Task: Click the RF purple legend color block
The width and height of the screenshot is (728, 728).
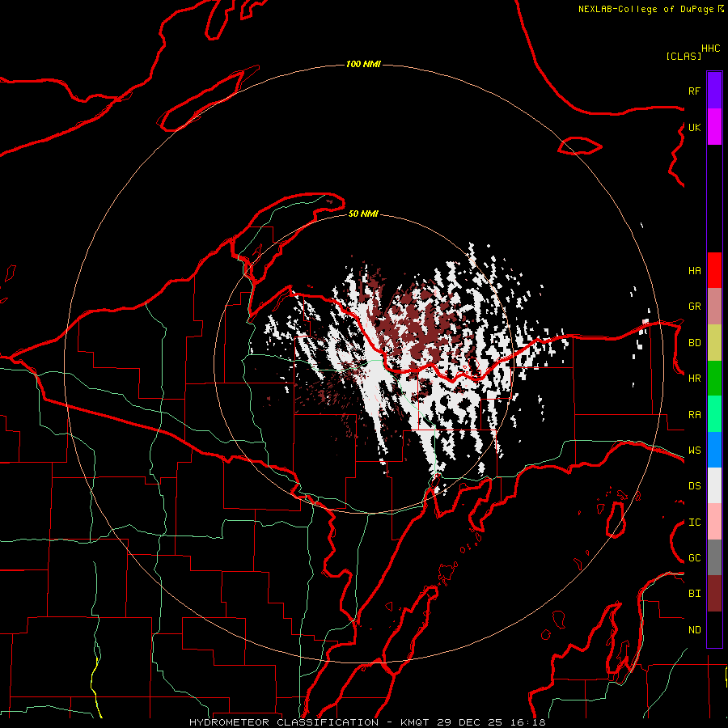Action: [714, 91]
